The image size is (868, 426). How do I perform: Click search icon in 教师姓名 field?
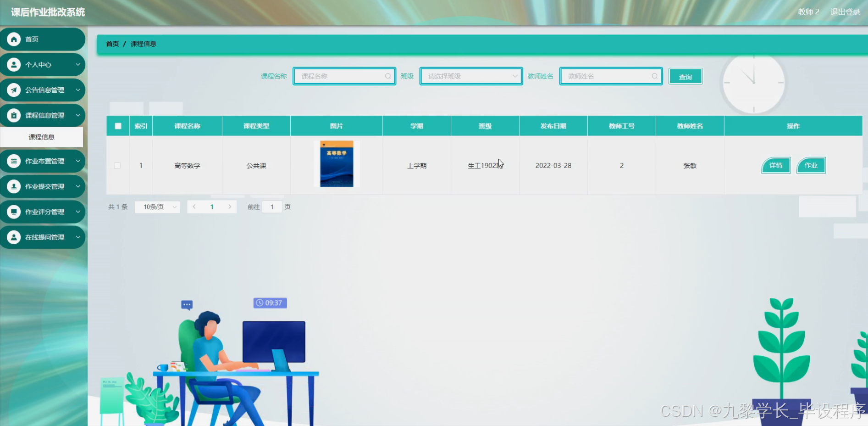[655, 76]
